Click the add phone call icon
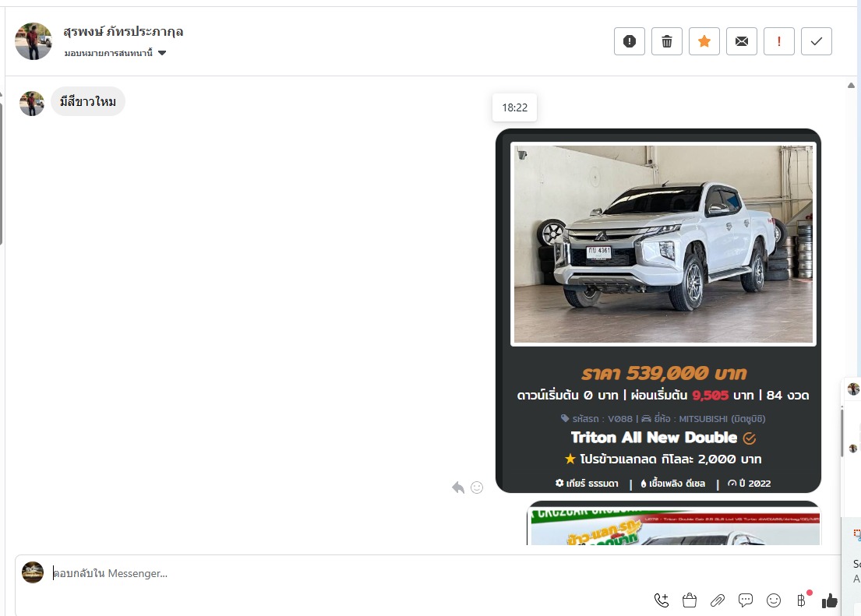861x616 pixels. 662,600
